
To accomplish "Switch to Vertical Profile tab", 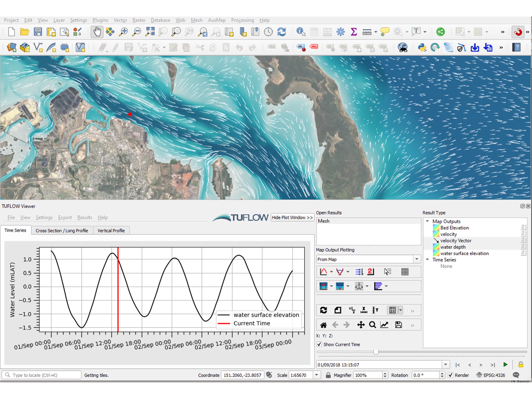I will click(x=111, y=230).
